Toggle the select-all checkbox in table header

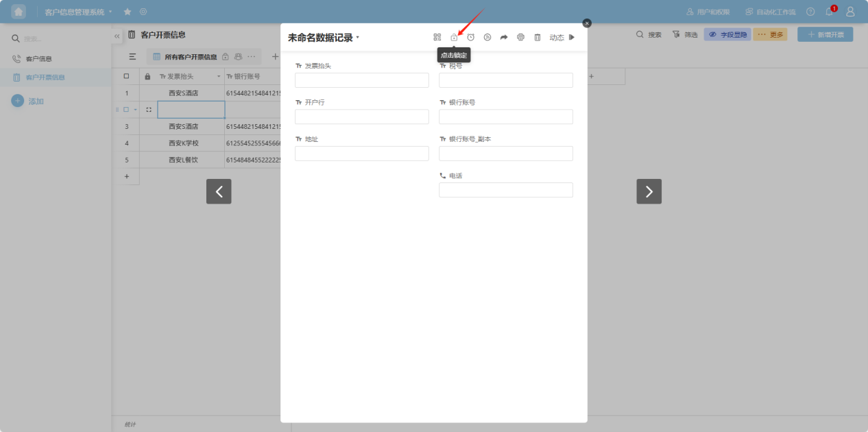126,76
